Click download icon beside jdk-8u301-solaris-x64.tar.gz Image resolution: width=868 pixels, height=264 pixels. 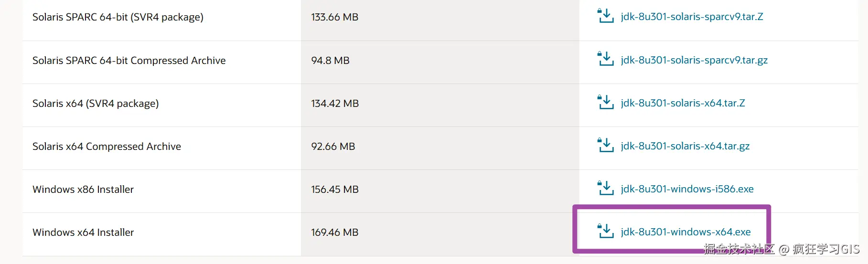tap(606, 145)
